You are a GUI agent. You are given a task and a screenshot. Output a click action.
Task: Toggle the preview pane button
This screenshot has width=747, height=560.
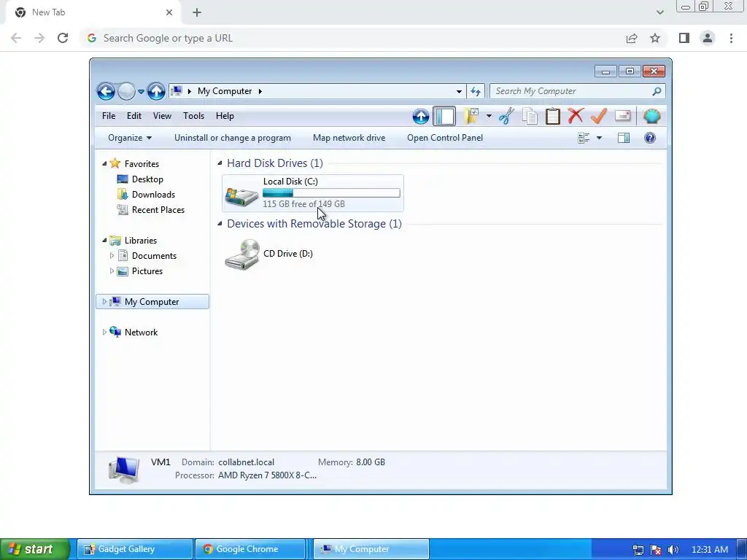[x=624, y=138]
